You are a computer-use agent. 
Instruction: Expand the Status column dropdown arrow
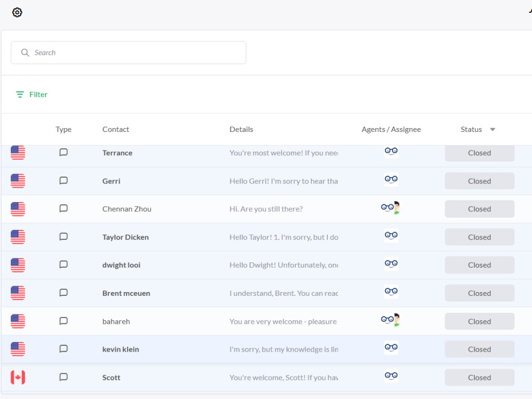tap(493, 129)
